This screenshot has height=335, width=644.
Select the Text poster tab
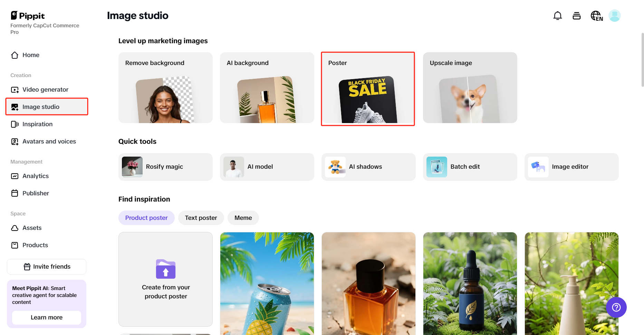pos(201,218)
